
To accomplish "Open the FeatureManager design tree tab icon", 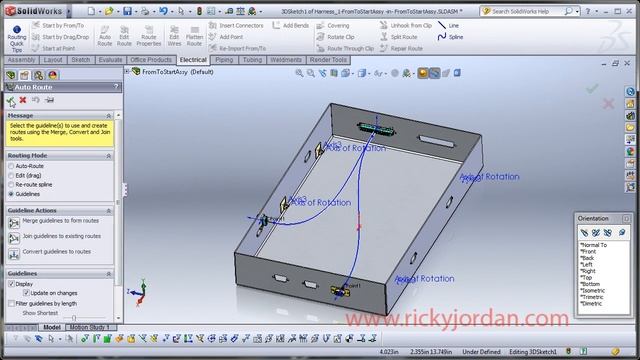I will (x=11, y=75).
